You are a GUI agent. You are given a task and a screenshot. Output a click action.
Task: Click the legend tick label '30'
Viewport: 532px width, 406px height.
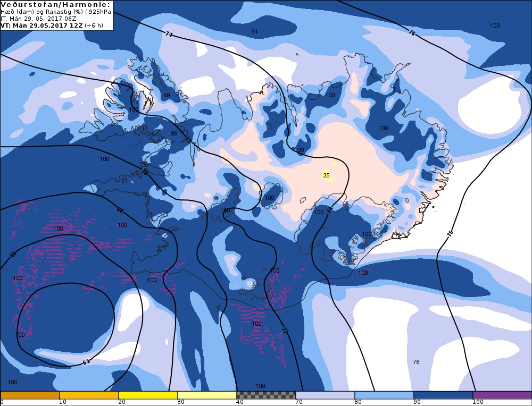click(x=181, y=402)
